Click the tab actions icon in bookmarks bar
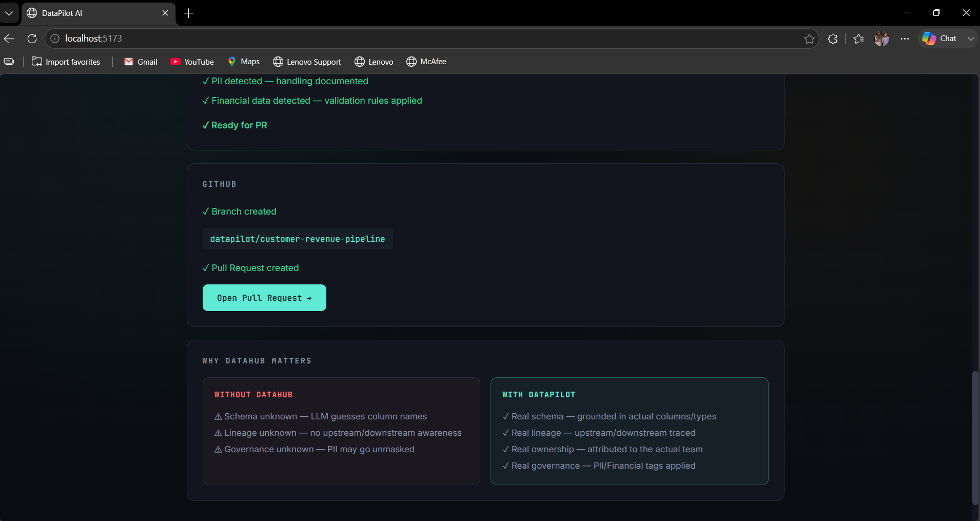 click(9, 62)
